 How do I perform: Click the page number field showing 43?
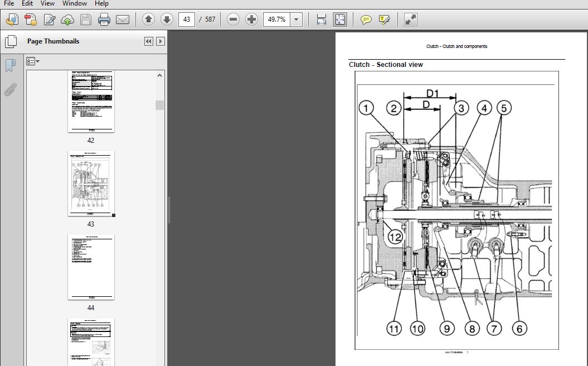point(187,20)
